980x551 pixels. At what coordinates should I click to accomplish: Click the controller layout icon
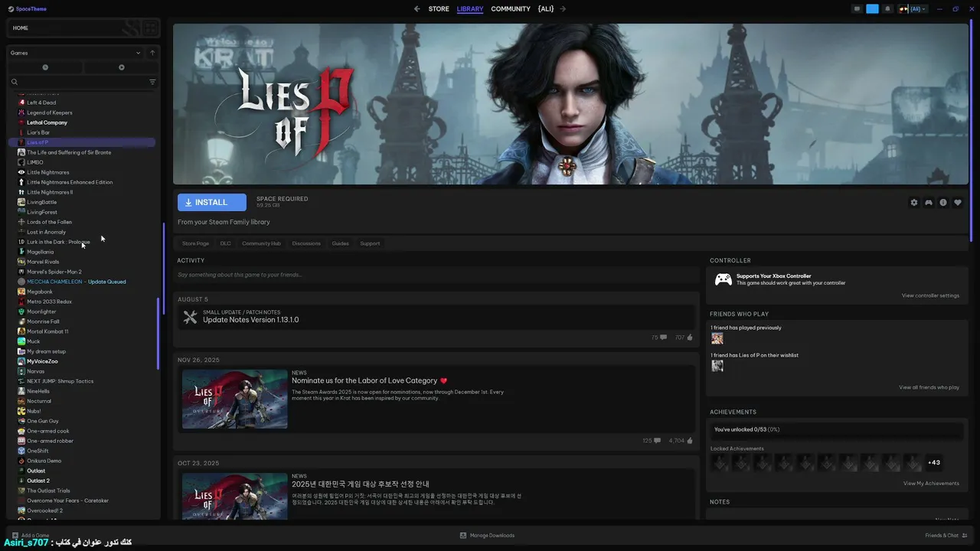[x=929, y=203]
